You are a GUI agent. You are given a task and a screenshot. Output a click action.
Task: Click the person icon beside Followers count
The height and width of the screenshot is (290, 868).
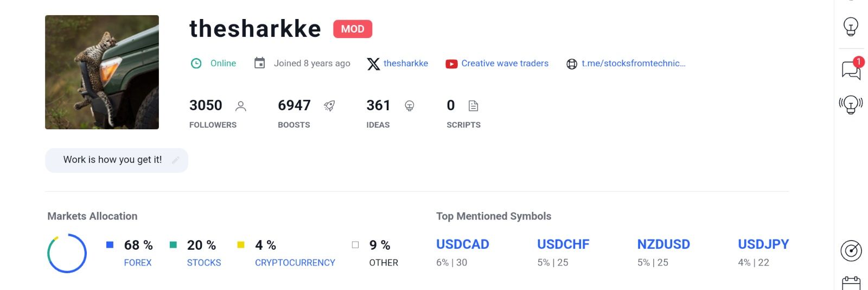pos(241,106)
